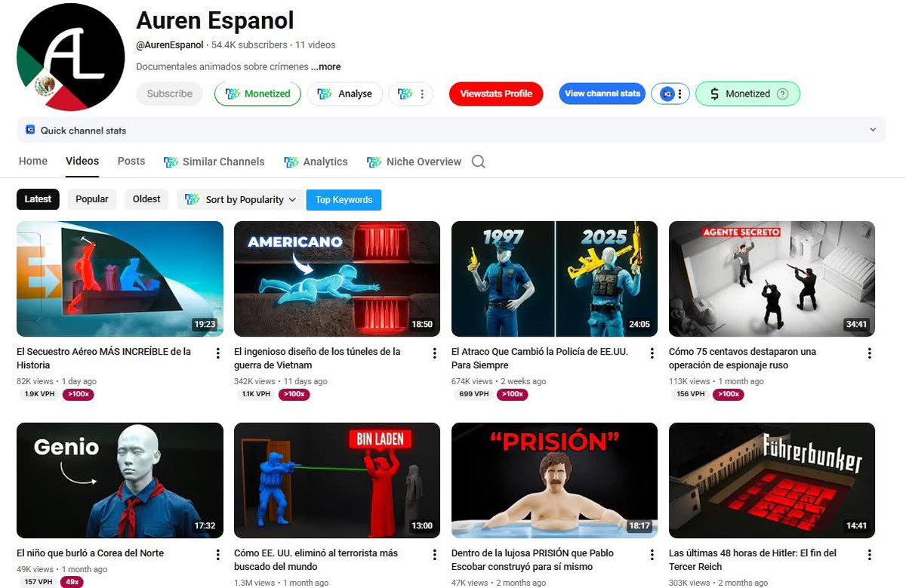Open the AMERICANO Vietnam tunnels thumbnail
Image resolution: width=906 pixels, height=588 pixels.
point(337,279)
